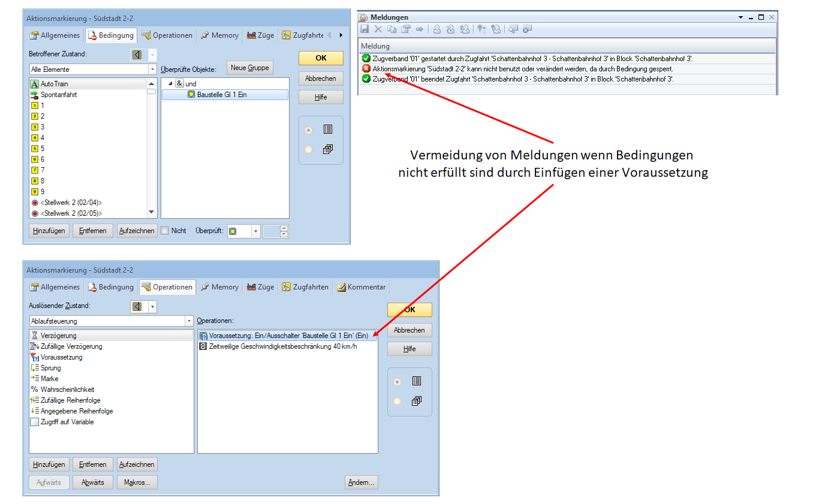Select Spontanfahrt in the elements list
Image resolution: width=816 pixels, height=504 pixels.
(x=58, y=95)
